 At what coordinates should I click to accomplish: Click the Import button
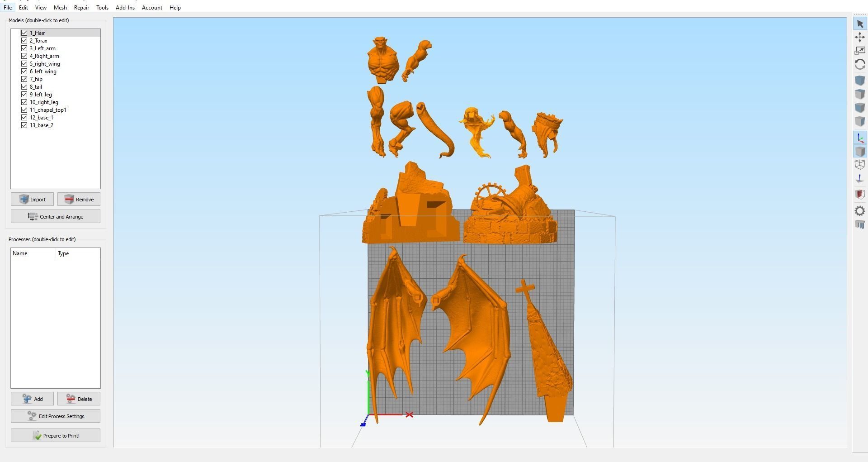click(32, 200)
